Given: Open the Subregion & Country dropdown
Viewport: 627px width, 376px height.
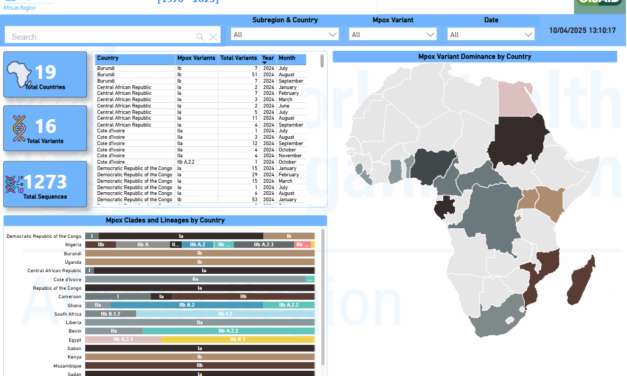Looking at the screenshot, I should coord(285,34).
